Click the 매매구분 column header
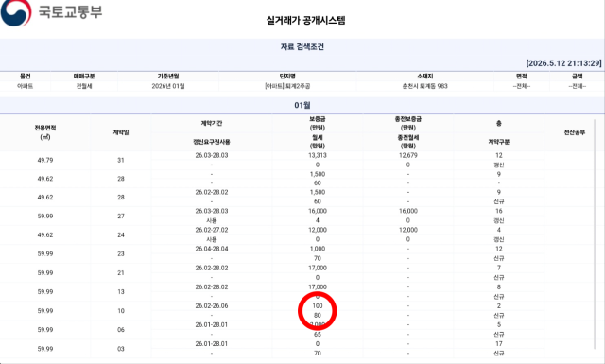The image size is (605, 364). [x=84, y=77]
